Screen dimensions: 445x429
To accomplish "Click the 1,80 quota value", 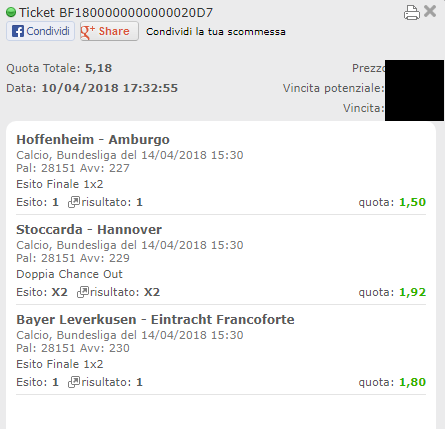I will pos(412,382).
